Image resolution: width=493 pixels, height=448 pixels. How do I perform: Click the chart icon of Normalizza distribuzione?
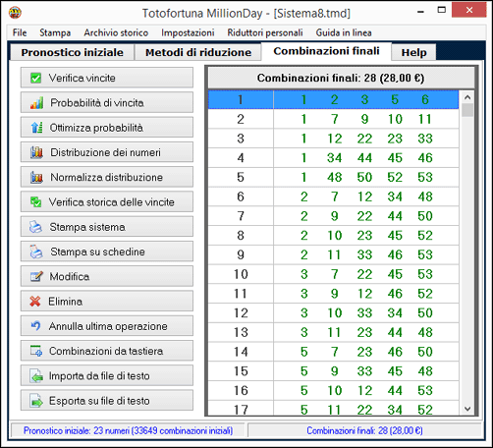(36, 177)
